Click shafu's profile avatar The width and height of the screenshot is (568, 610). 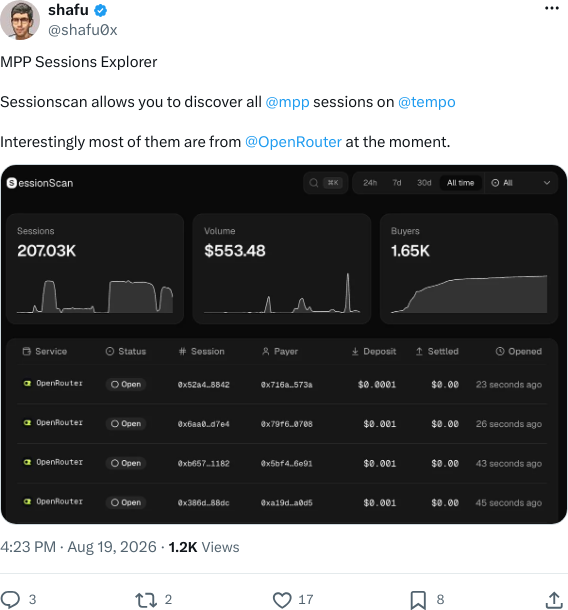coord(19,20)
